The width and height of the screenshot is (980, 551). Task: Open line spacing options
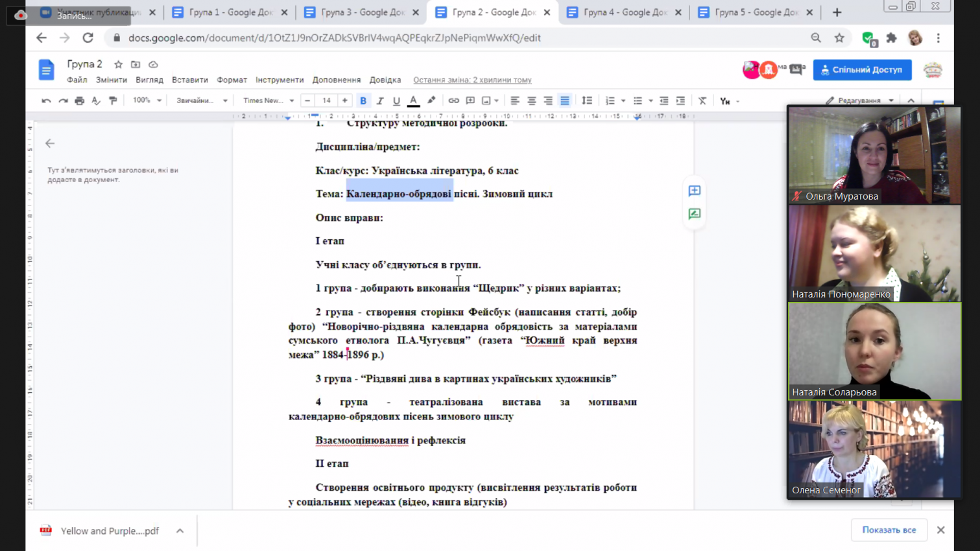[587, 101]
